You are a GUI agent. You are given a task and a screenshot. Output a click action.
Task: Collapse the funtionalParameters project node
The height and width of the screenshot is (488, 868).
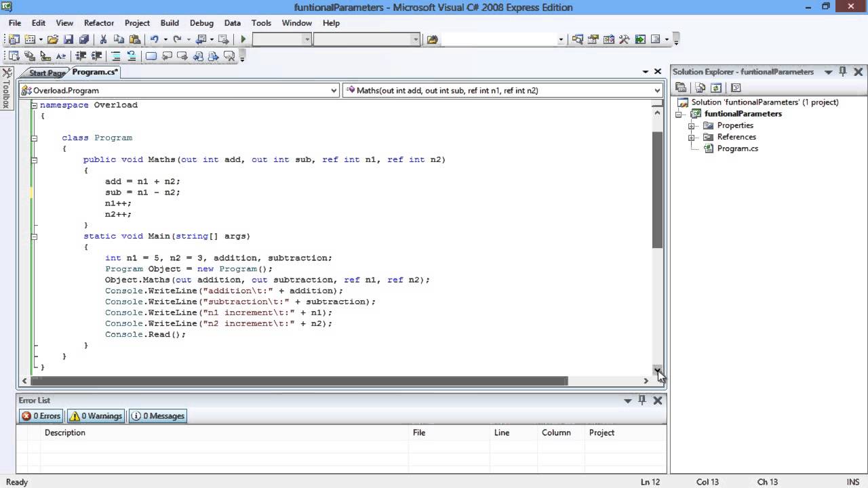pos(679,114)
